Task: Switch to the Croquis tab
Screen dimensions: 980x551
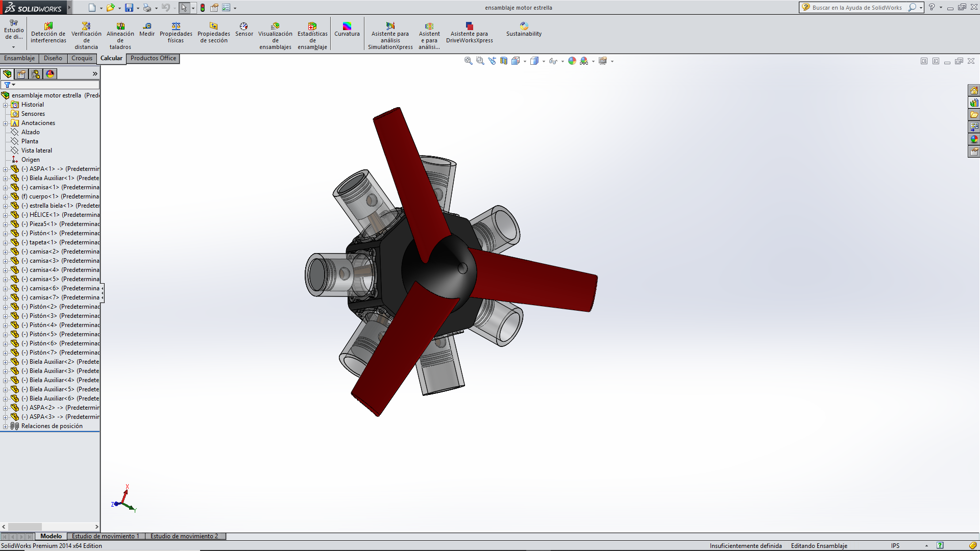Action: [x=82, y=58]
